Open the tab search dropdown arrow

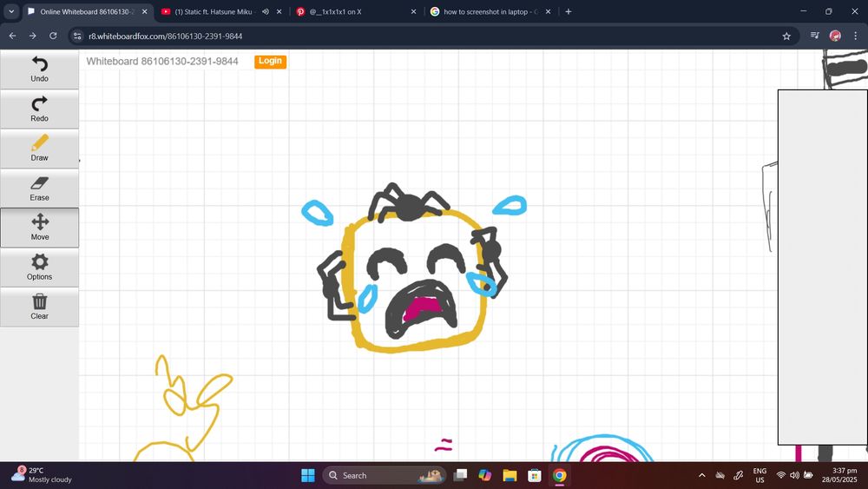tap(11, 11)
